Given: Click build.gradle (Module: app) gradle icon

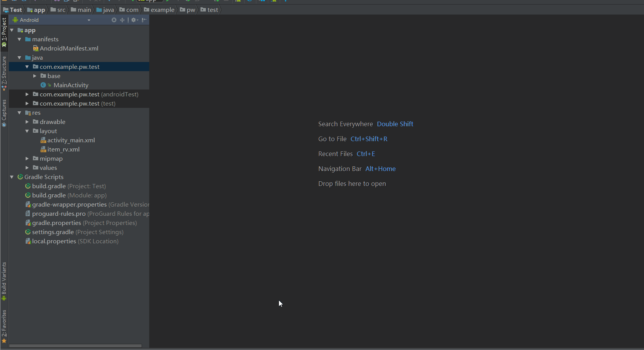Looking at the screenshot, I should pyautogui.click(x=28, y=195).
